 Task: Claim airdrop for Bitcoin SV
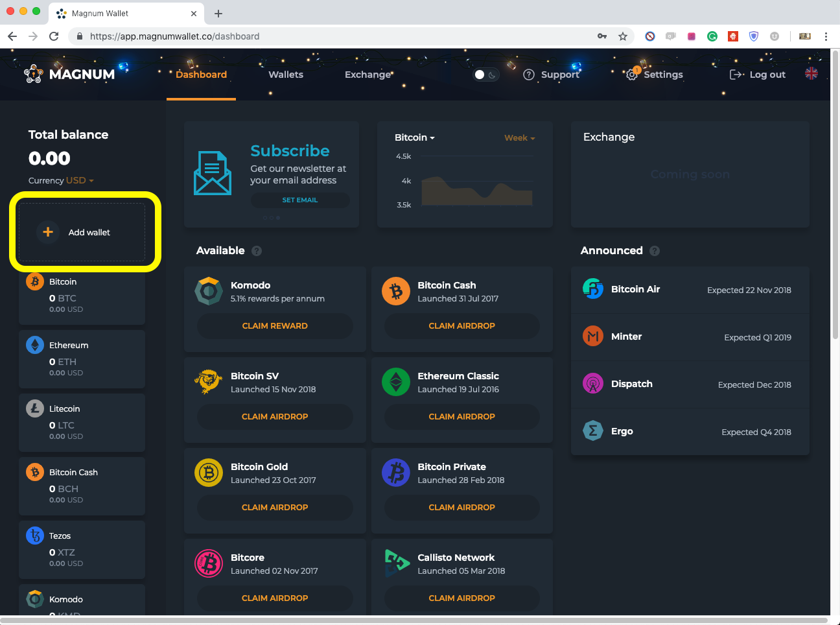tap(275, 416)
